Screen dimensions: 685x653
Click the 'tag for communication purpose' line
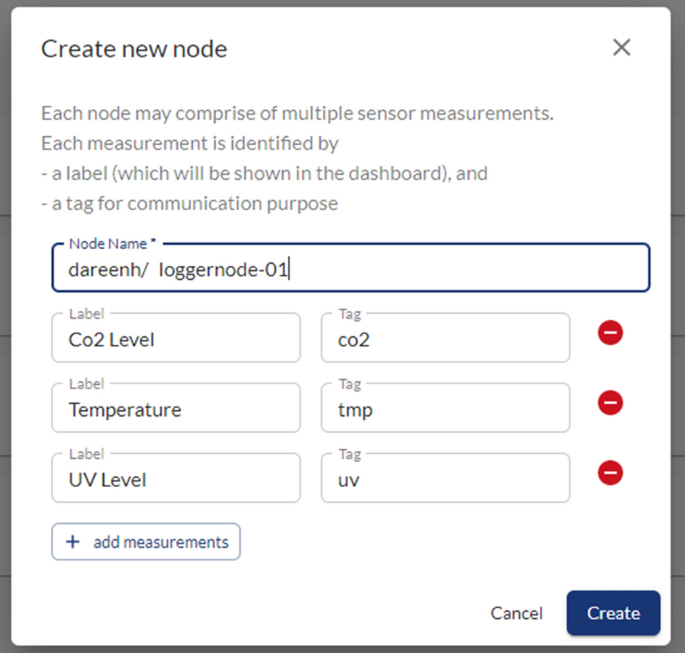coord(190,203)
